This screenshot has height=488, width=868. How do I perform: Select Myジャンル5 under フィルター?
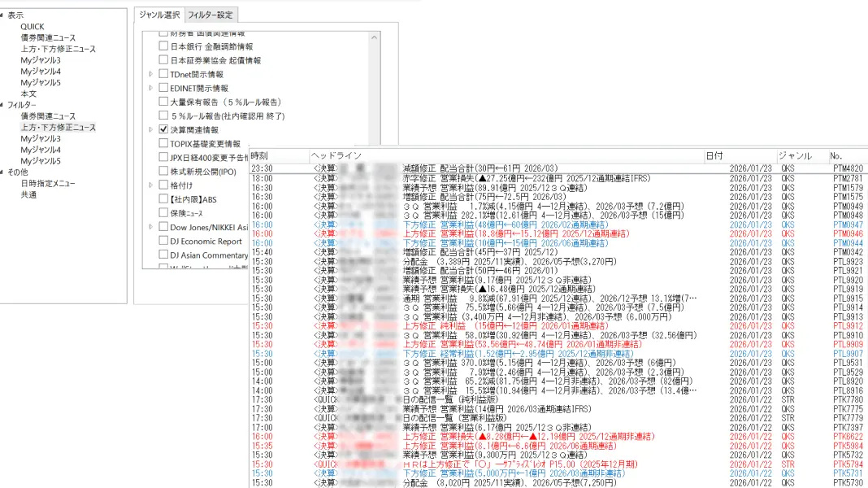point(41,161)
